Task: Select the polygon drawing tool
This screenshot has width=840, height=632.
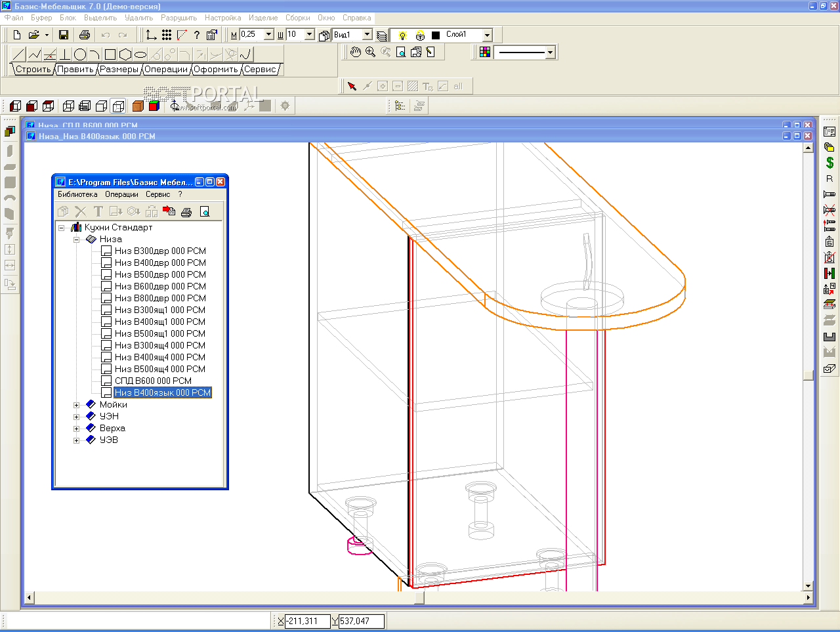Action: pyautogui.click(x=125, y=54)
